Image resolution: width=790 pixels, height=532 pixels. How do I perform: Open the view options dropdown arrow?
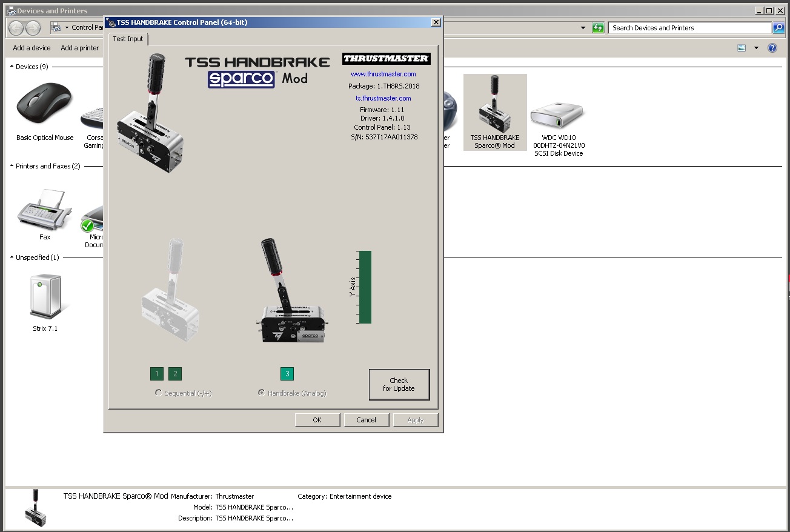pyautogui.click(x=756, y=48)
